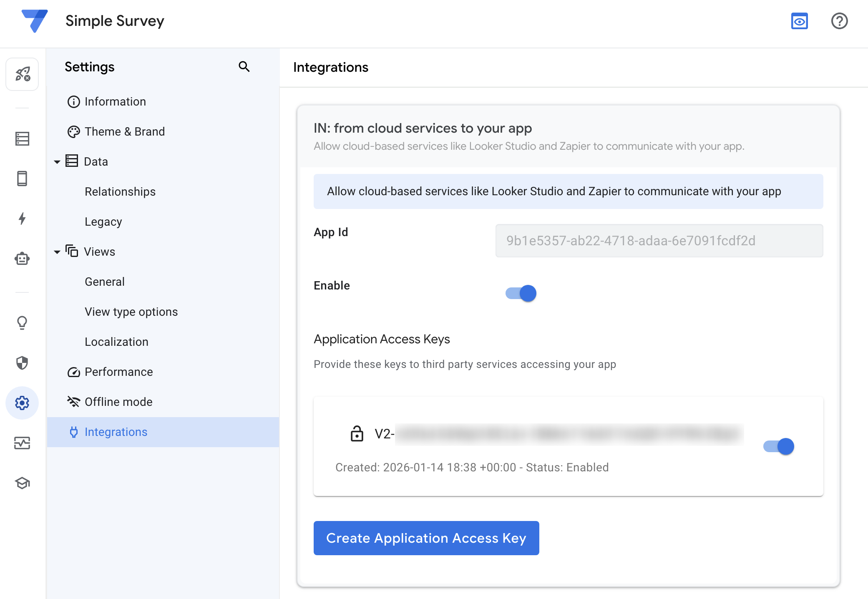Click the lock icon beside the V2 key
This screenshot has width=868, height=599.
pyautogui.click(x=357, y=434)
